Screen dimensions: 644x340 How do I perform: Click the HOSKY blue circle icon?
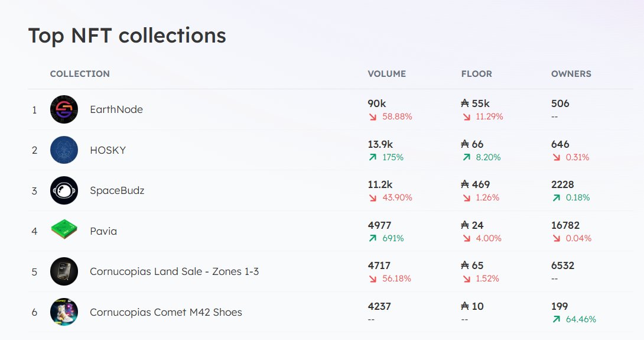click(x=64, y=150)
